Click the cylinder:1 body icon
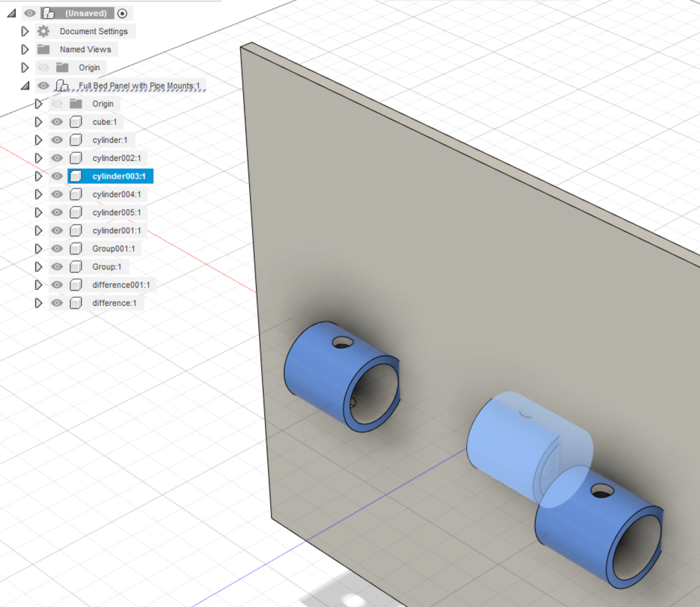 (x=76, y=140)
